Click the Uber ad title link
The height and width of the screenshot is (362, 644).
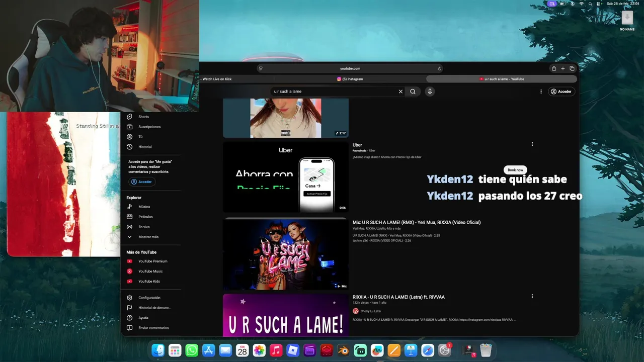click(x=357, y=145)
